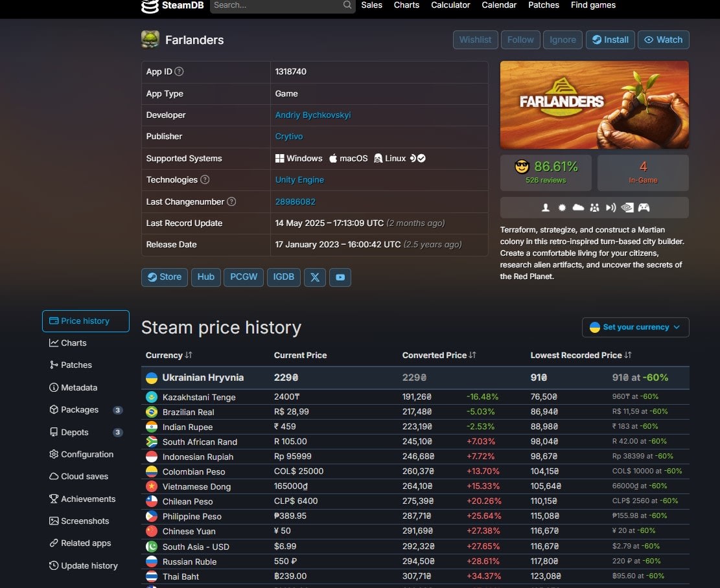Viewport: 720px width, 588px height.
Task: Open the Sales menu
Action: point(371,5)
